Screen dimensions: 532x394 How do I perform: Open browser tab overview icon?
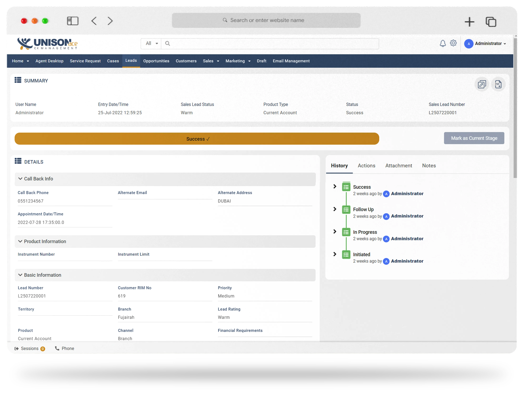(491, 22)
